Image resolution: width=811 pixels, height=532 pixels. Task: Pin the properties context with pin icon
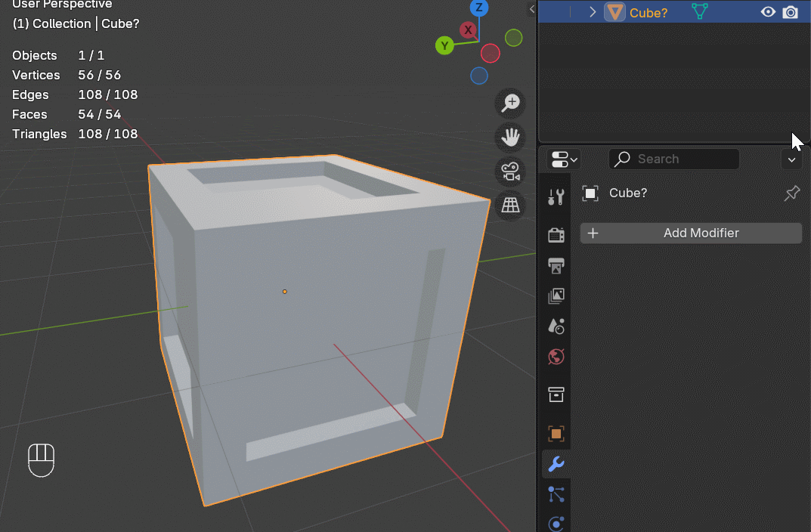tap(791, 193)
